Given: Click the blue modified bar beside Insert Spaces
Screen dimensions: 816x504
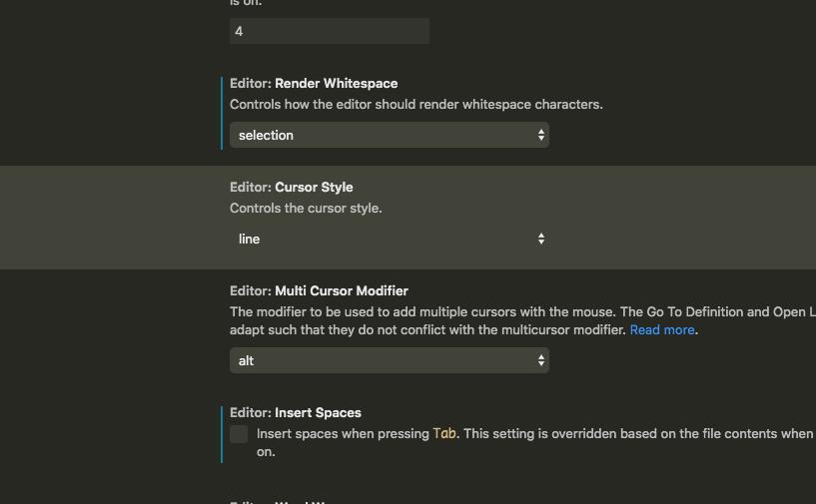Looking at the screenshot, I should click(x=222, y=434).
